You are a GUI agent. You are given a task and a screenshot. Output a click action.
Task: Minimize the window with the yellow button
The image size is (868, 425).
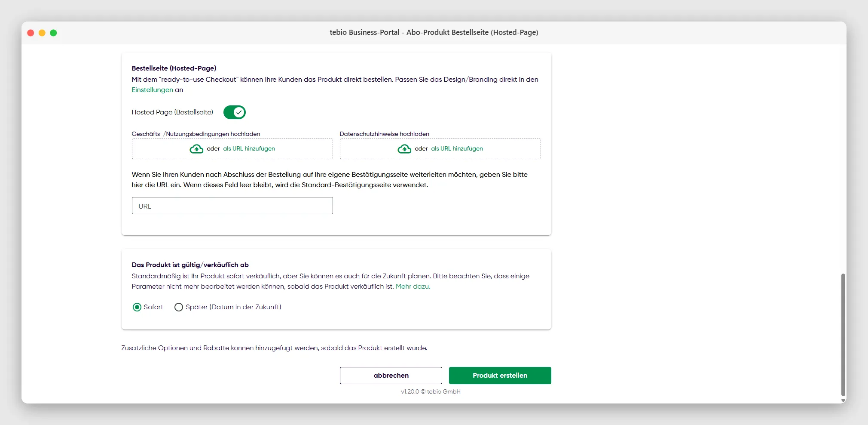[42, 33]
